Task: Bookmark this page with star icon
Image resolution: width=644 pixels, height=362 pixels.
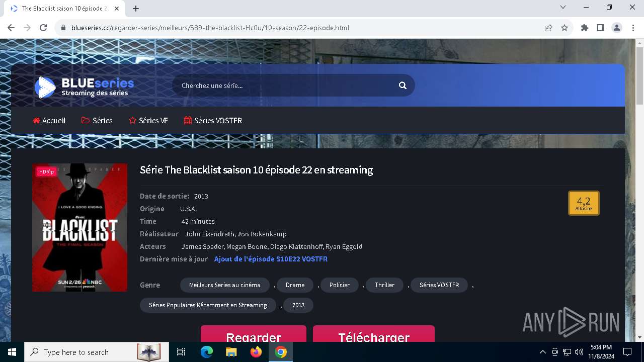Action: point(565,28)
